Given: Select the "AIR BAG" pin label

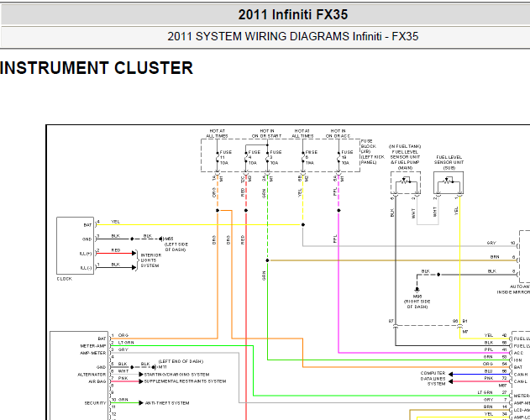Looking at the screenshot, I should pyautogui.click(x=97, y=381).
